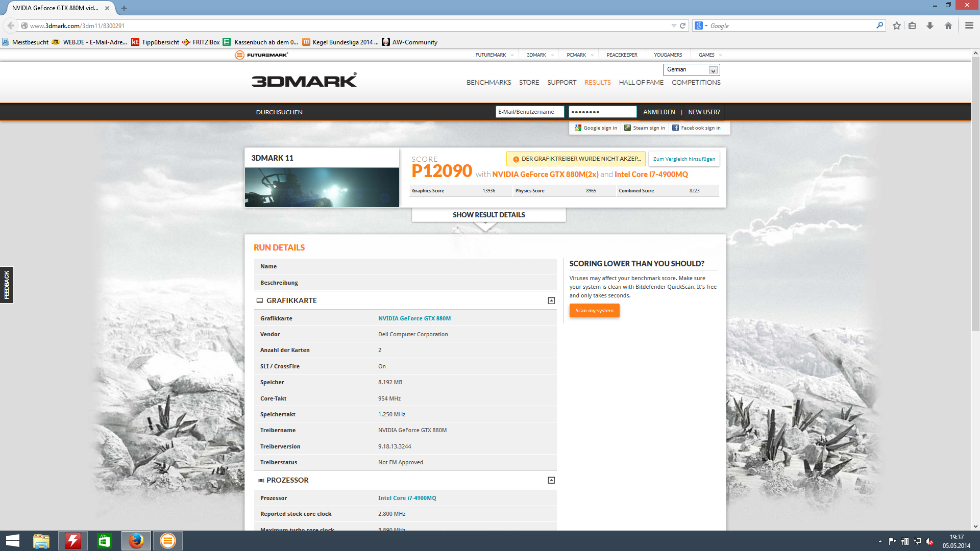Open Windows Store from taskbar
Screen dimensions: 980x551
pos(104,541)
